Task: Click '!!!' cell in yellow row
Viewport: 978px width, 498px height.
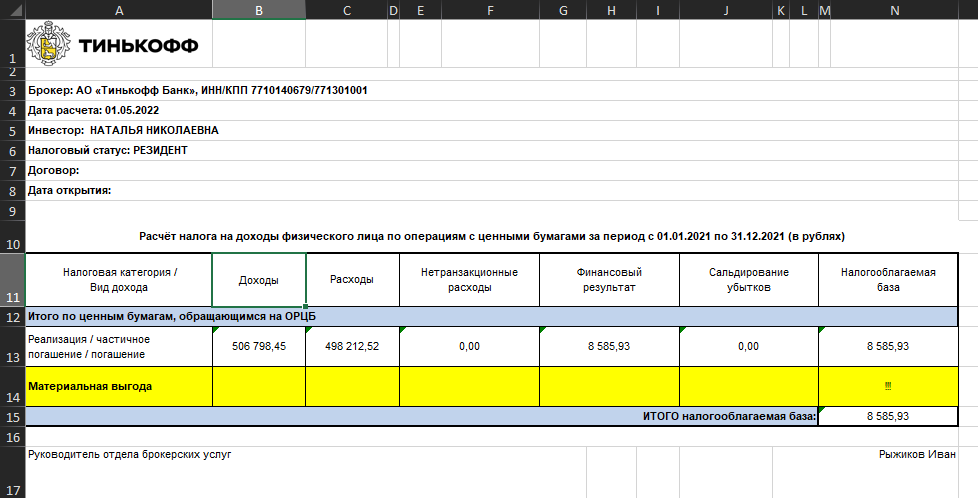Action: (888, 386)
